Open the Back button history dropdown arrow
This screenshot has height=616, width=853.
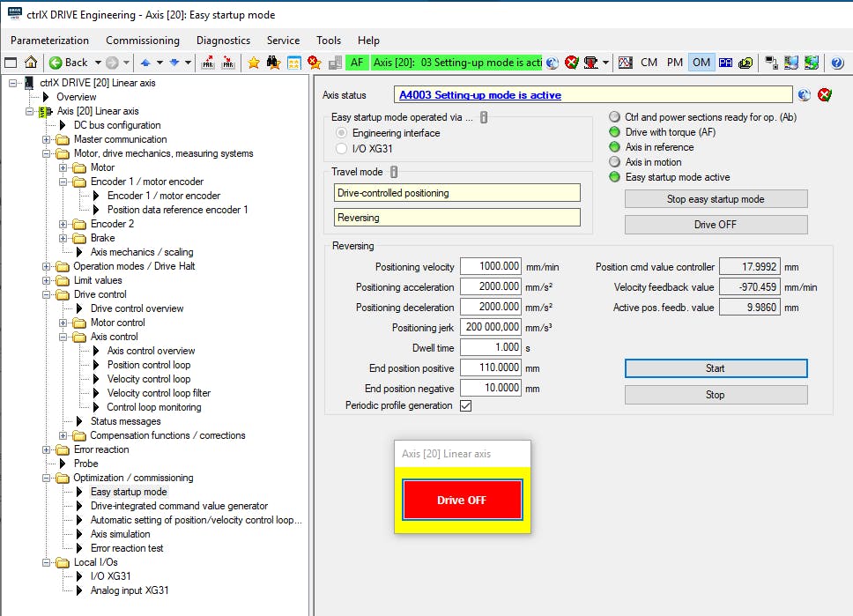98,63
